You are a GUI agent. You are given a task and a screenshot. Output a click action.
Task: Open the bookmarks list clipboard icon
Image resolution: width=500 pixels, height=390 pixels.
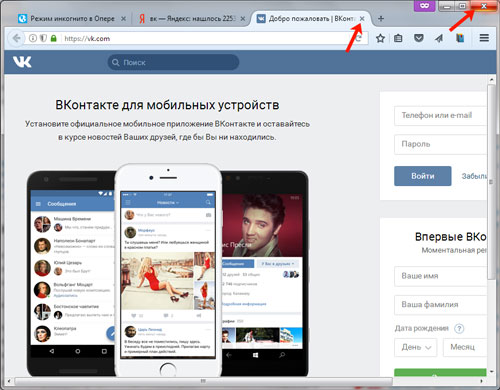pyautogui.click(x=398, y=38)
